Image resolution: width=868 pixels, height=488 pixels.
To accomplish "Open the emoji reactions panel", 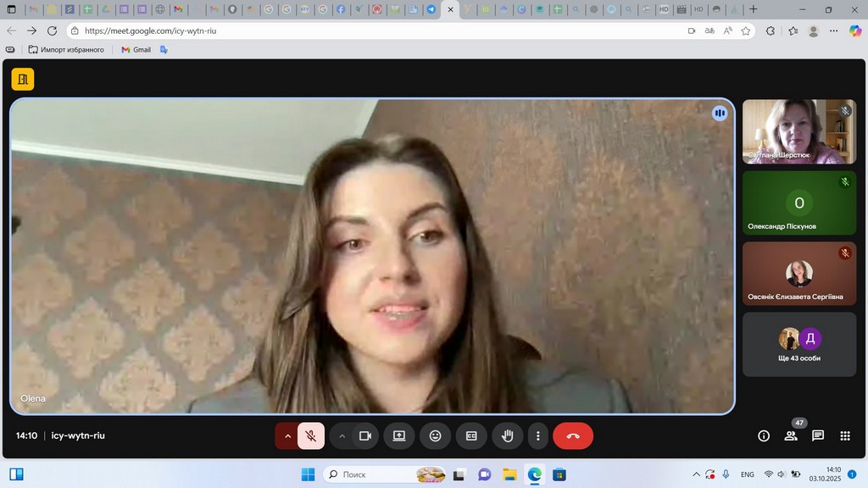I will pos(435,435).
